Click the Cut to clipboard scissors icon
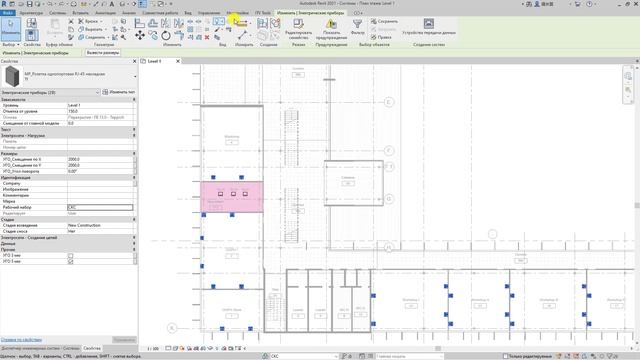This screenshot has height=360, width=640. coord(71,21)
